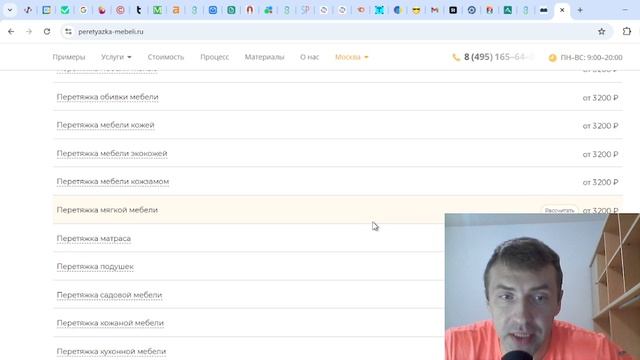Viewport: 640px width, 360px height.
Task: Go to the Процесс section
Action: click(214, 57)
